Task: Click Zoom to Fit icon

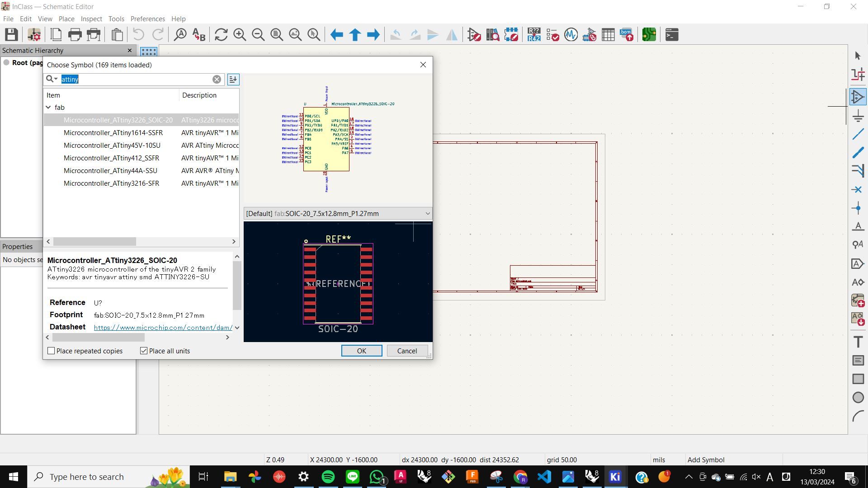Action: pos(277,34)
